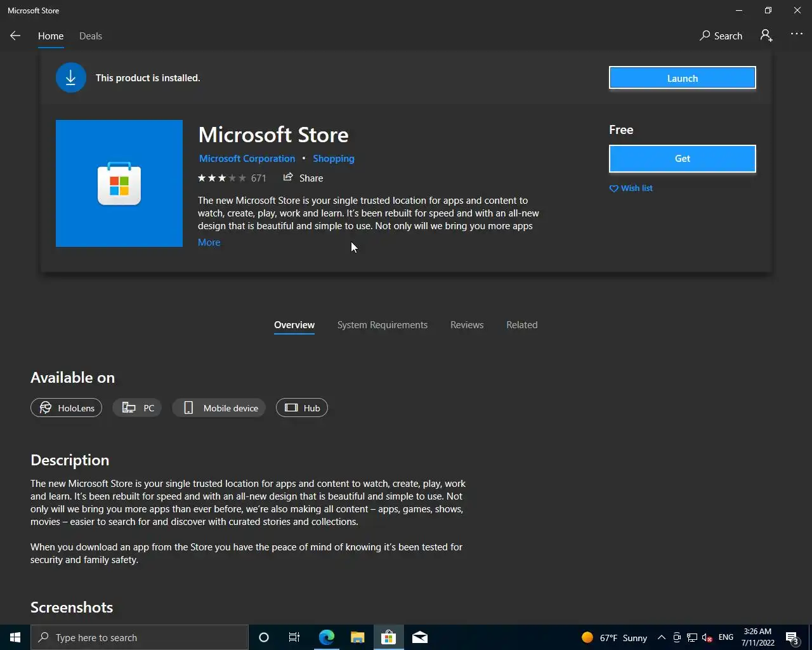Image resolution: width=812 pixels, height=650 pixels.
Task: Click the Mobile device chip
Action: (219, 408)
